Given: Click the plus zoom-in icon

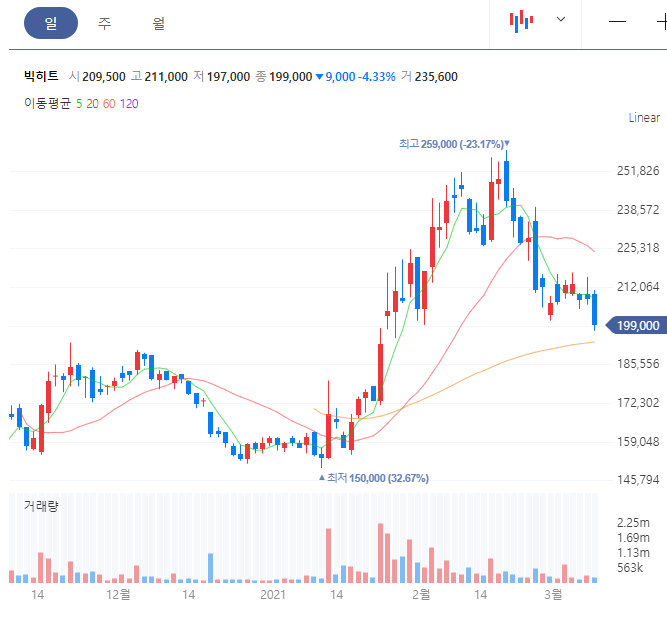Looking at the screenshot, I should [x=662, y=21].
